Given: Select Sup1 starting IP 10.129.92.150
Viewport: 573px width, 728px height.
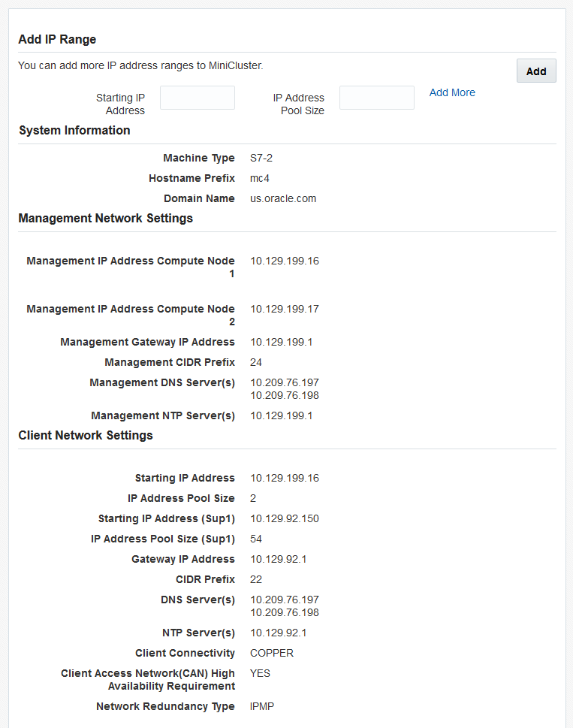Looking at the screenshot, I should pyautogui.click(x=285, y=519).
